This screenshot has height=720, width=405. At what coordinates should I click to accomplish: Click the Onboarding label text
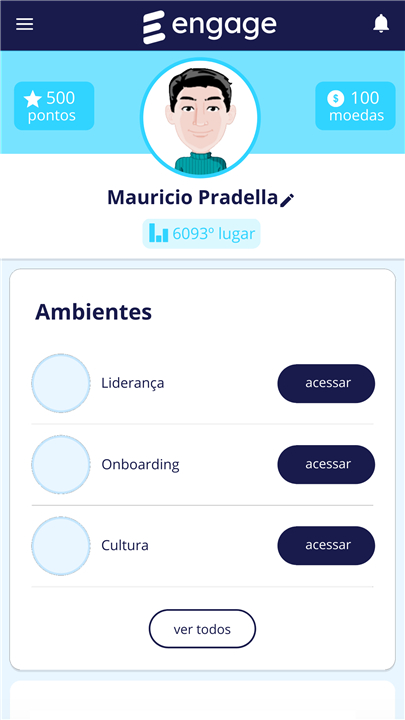coord(141,465)
